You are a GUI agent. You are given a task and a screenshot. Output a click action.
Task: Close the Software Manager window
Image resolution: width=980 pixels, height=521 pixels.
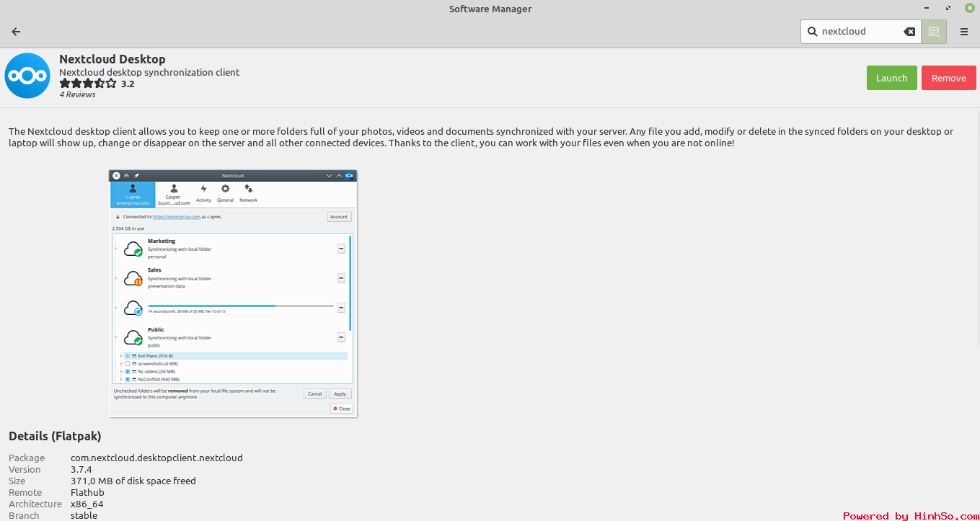pyautogui.click(x=970, y=9)
